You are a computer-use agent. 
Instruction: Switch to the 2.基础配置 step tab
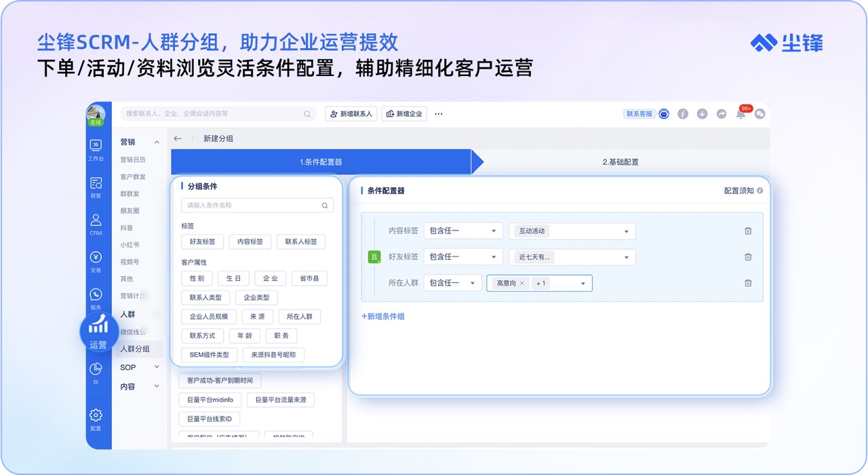[x=620, y=162]
